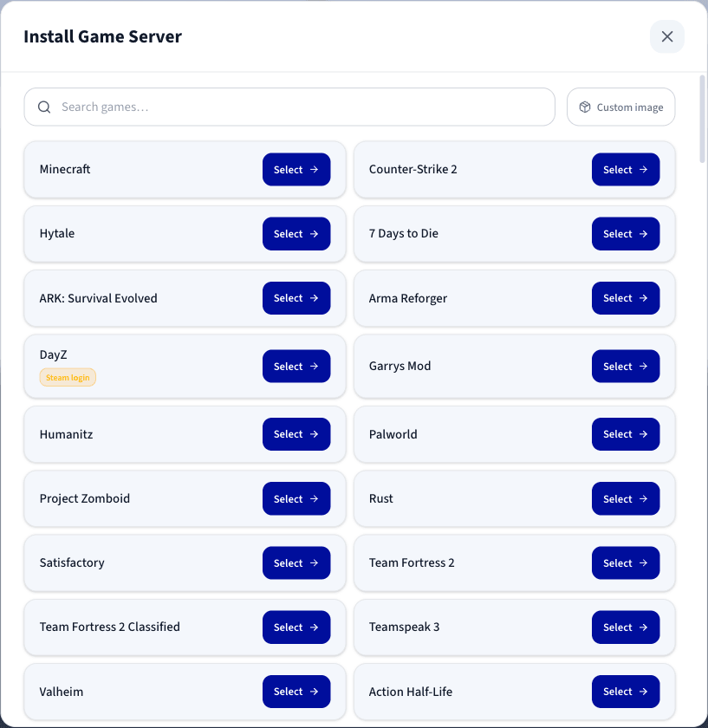The height and width of the screenshot is (728, 708).
Task: Click the Minecraft game name
Action: (65, 169)
